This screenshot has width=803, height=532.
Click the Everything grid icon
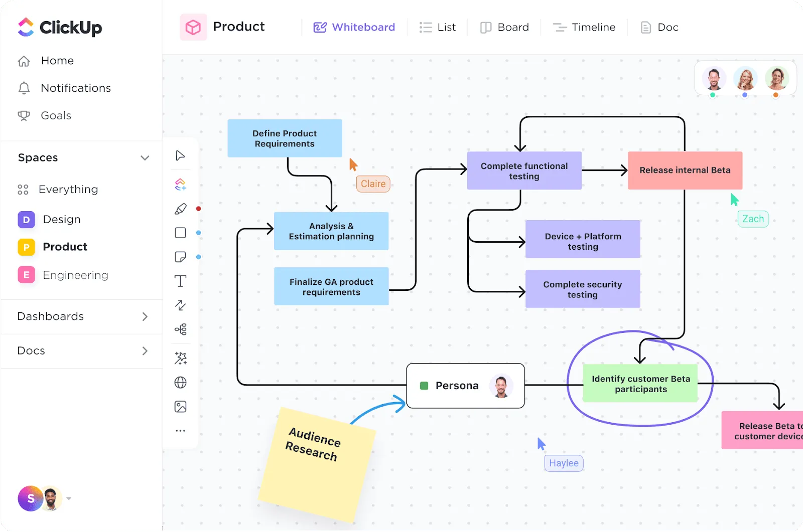tap(23, 190)
